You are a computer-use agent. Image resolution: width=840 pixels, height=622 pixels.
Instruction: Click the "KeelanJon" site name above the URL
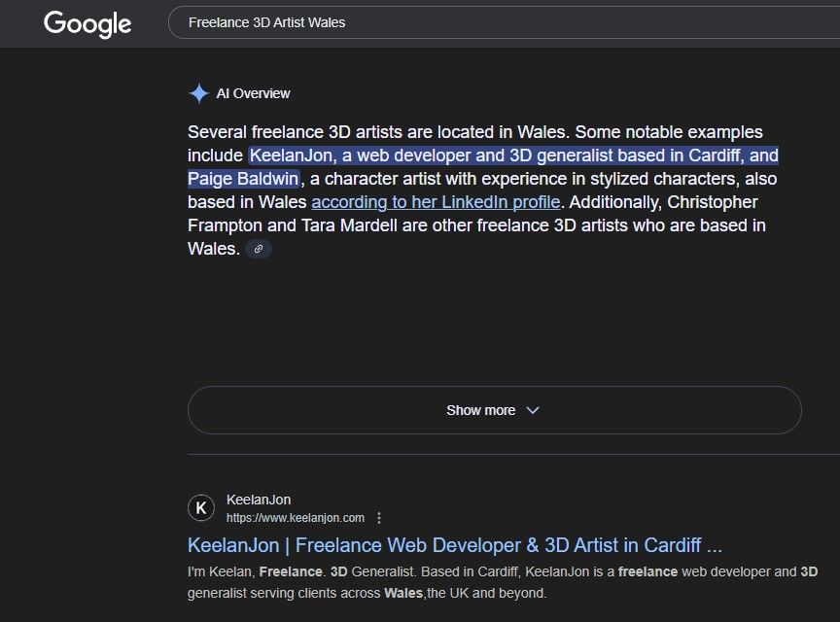tap(259, 500)
